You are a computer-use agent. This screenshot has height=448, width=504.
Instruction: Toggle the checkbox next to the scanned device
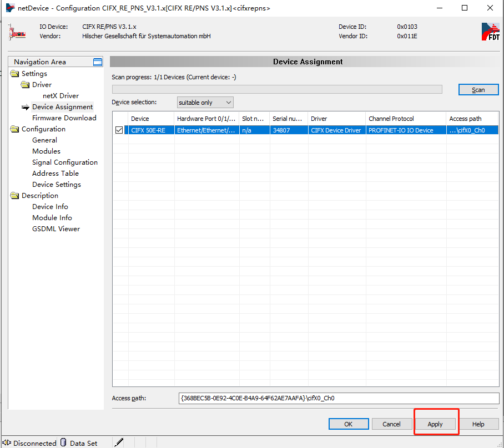pyautogui.click(x=120, y=129)
